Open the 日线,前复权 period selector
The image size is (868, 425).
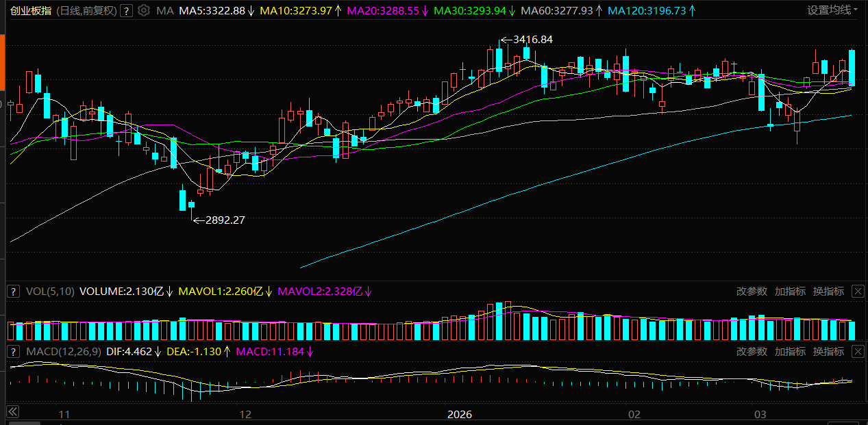coord(85,10)
